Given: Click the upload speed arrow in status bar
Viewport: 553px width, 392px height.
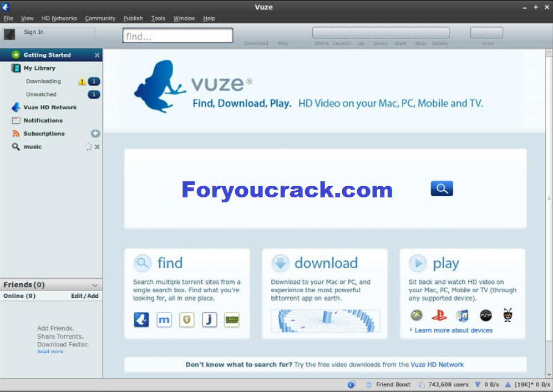Looking at the screenshot, I should tap(508, 385).
